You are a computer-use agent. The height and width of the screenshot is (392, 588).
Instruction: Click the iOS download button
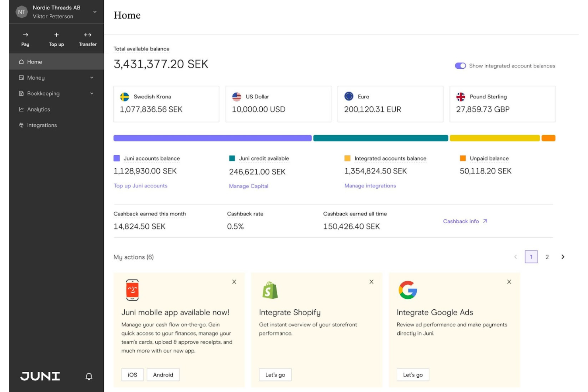tap(132, 375)
